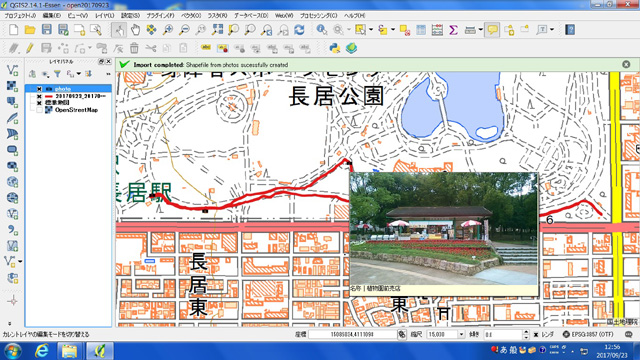Open the 編集 menu

52,16
